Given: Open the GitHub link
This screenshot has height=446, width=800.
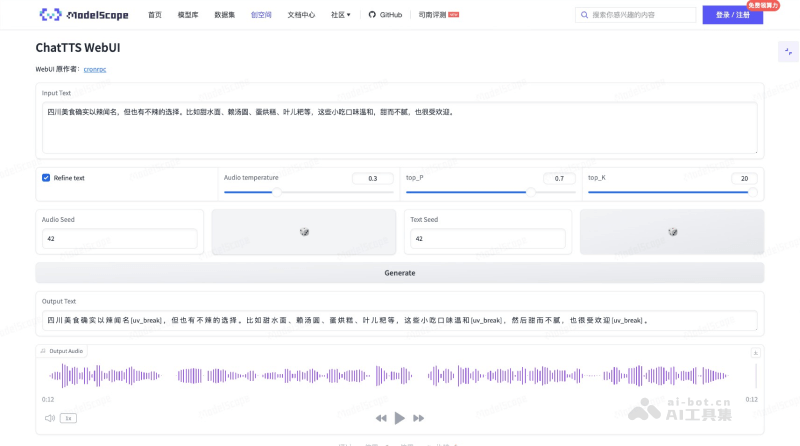Looking at the screenshot, I should click(x=386, y=15).
